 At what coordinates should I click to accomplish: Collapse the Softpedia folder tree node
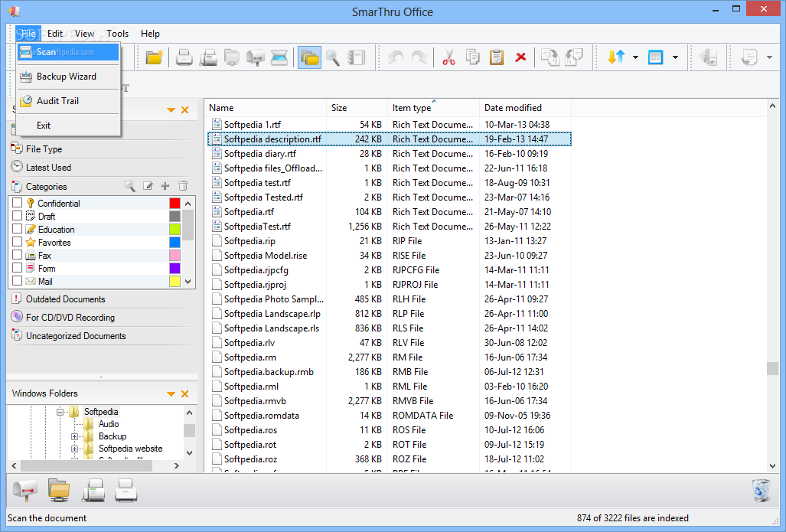[x=60, y=412]
